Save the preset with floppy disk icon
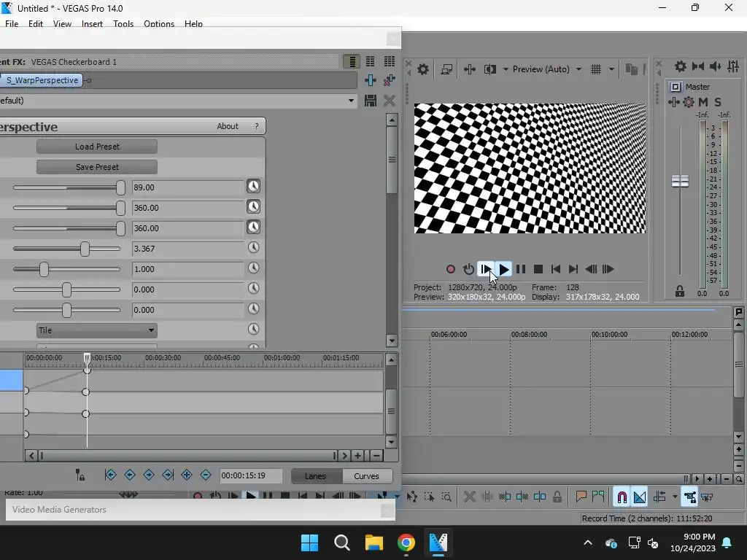The image size is (747, 560). (x=371, y=101)
